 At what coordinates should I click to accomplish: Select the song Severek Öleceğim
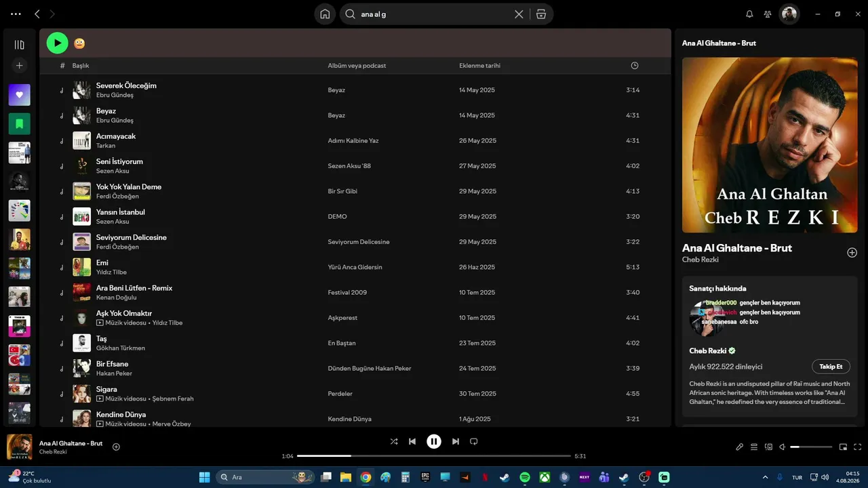click(126, 85)
